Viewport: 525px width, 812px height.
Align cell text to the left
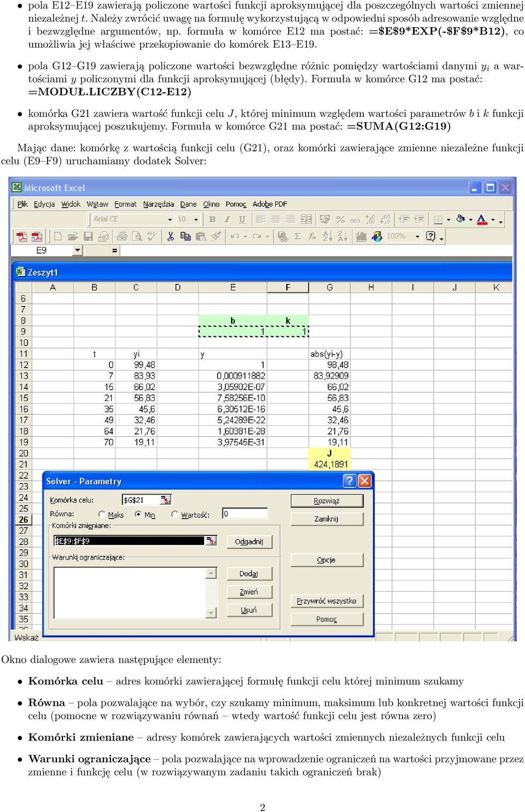tap(261, 219)
